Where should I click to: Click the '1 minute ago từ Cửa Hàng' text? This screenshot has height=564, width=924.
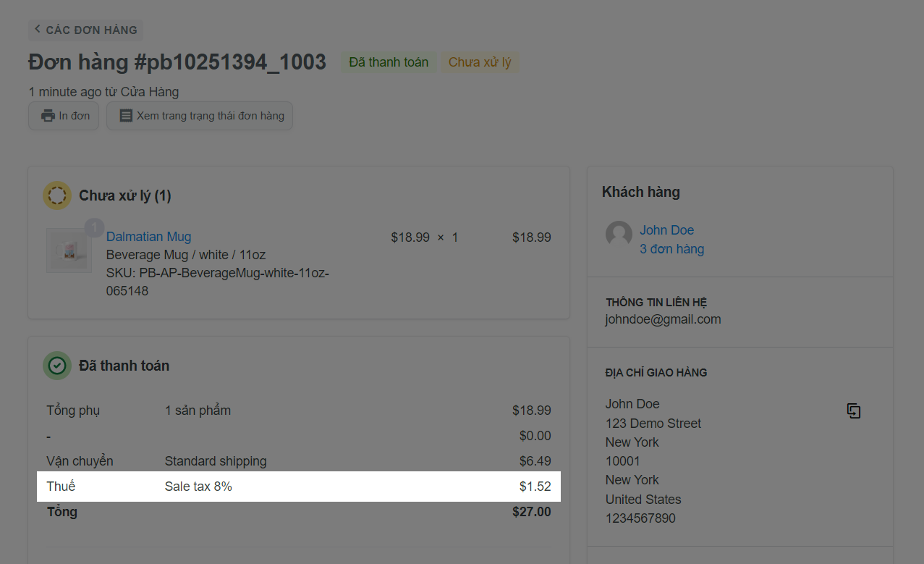point(103,92)
